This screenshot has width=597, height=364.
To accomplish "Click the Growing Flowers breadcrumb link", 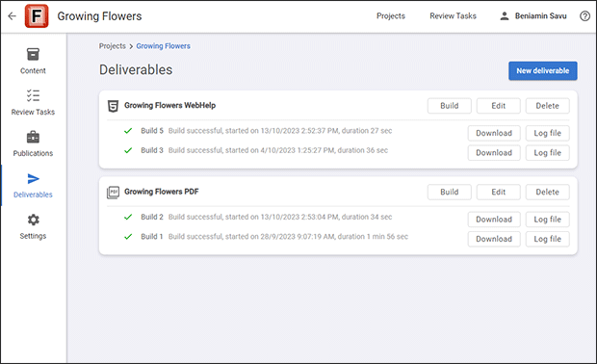I will click(164, 46).
